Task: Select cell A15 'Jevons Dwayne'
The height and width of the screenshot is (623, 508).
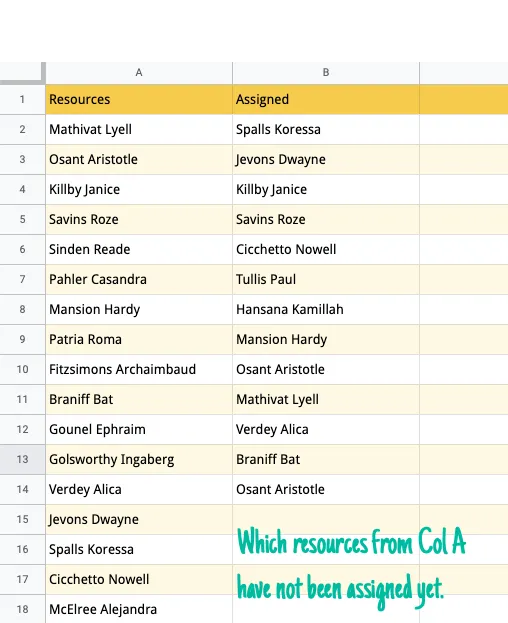Action: [139, 519]
